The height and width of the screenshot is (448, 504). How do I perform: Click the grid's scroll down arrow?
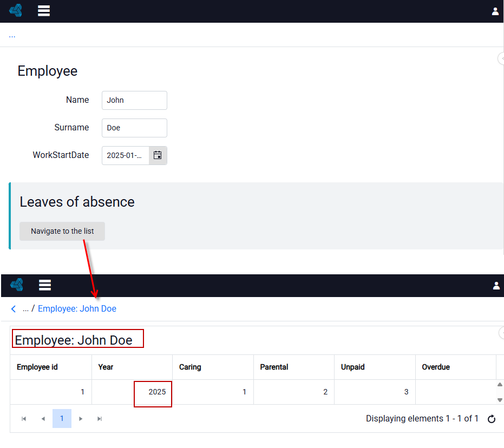tap(500, 400)
